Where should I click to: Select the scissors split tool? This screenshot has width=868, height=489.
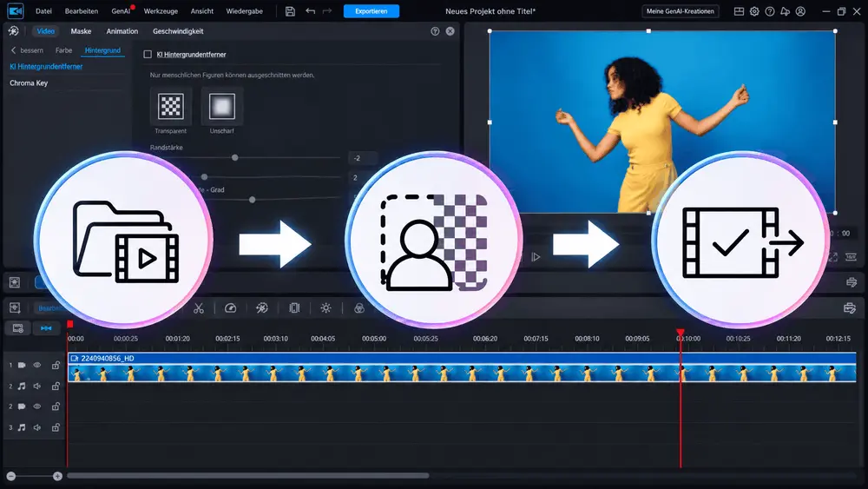click(x=199, y=308)
